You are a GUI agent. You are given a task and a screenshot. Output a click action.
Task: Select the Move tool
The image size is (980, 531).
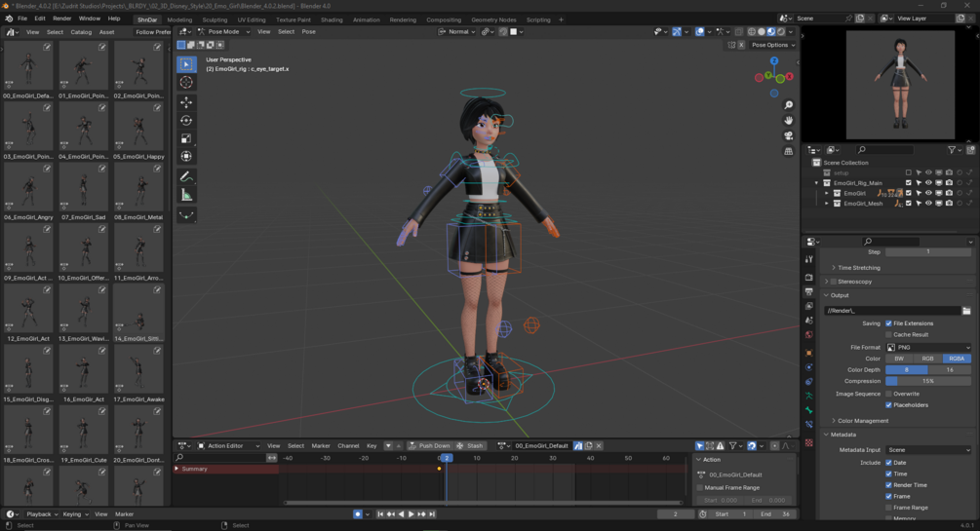186,102
